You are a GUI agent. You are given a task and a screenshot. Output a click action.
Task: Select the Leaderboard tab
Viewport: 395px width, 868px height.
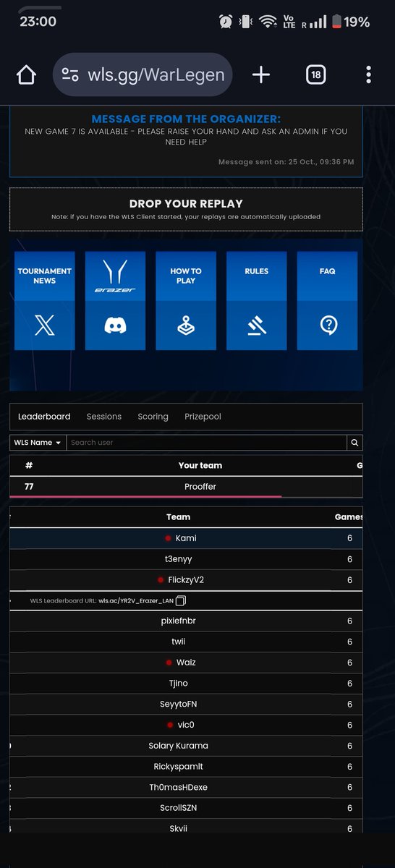pyautogui.click(x=44, y=417)
